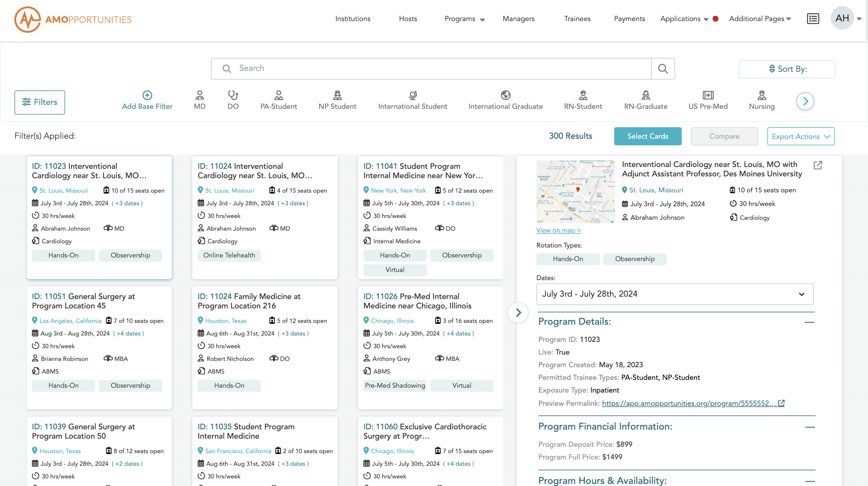Image resolution: width=868 pixels, height=486 pixels.
Task: Select the PA-Student filter icon
Action: tap(278, 100)
